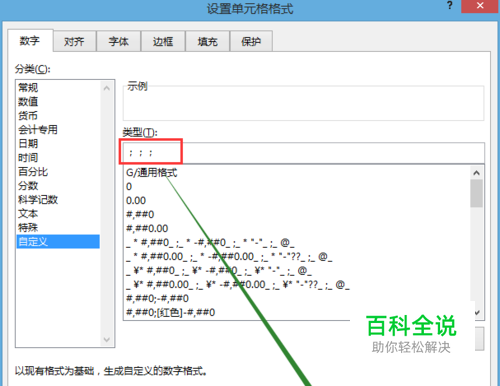Click the type list scrollbar thumb

pyautogui.click(x=477, y=193)
